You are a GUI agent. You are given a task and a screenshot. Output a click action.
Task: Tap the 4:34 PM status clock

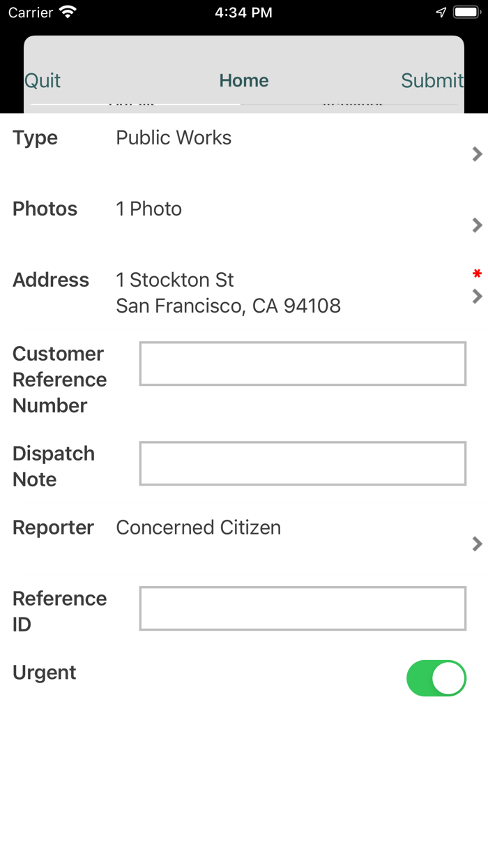pos(244,13)
